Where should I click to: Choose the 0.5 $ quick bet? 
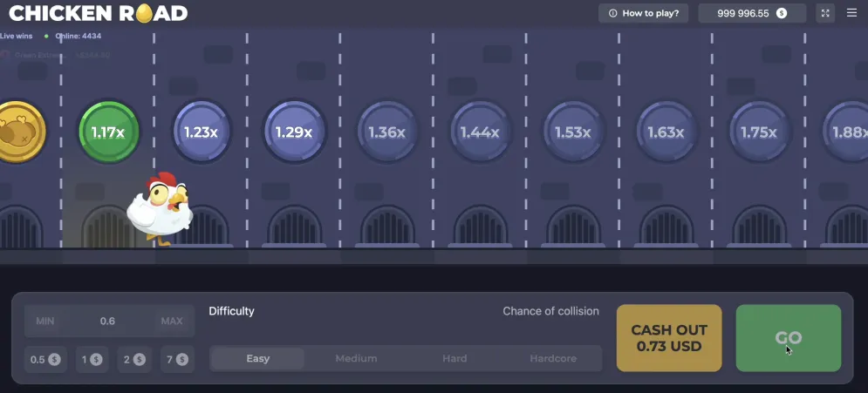(x=45, y=360)
